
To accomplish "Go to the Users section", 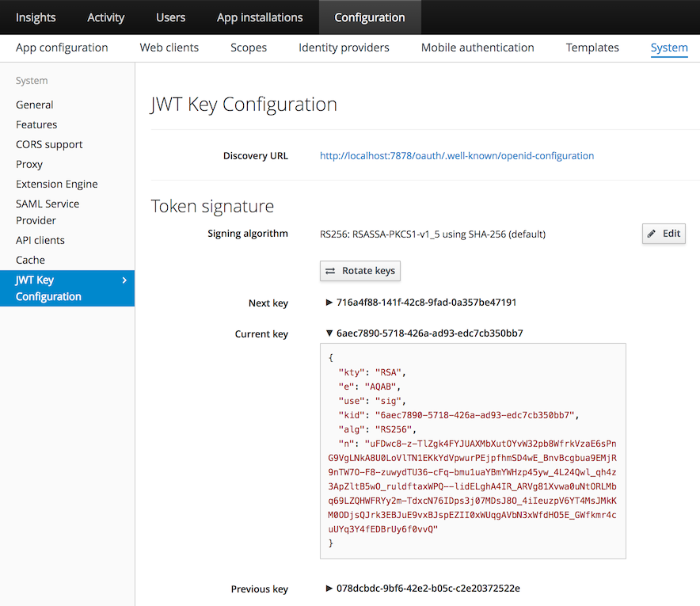I will (170, 17).
